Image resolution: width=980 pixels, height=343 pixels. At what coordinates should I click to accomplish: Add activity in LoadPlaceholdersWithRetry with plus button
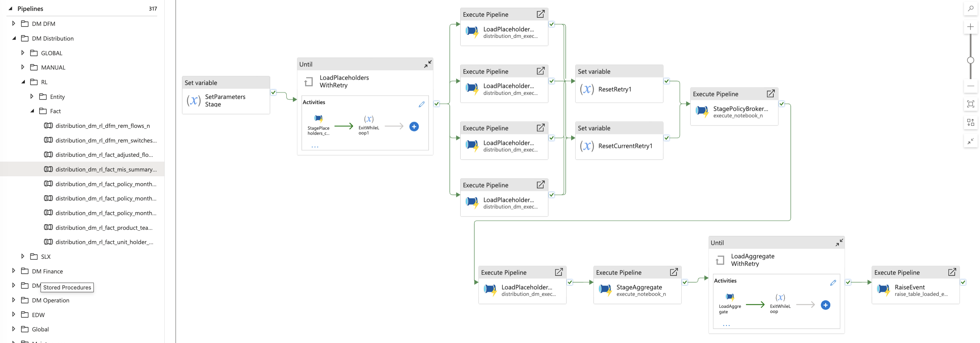pos(414,126)
